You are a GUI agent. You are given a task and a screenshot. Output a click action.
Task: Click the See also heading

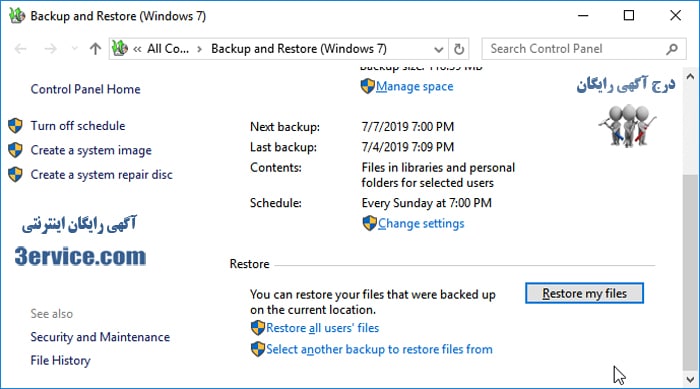tap(51, 314)
